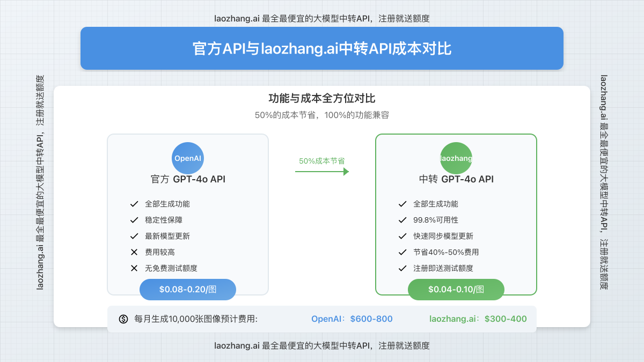Image resolution: width=644 pixels, height=362 pixels.
Task: Click the blue title banner 官方API与laozhang.ai中转API成本对比
Action: click(322, 48)
